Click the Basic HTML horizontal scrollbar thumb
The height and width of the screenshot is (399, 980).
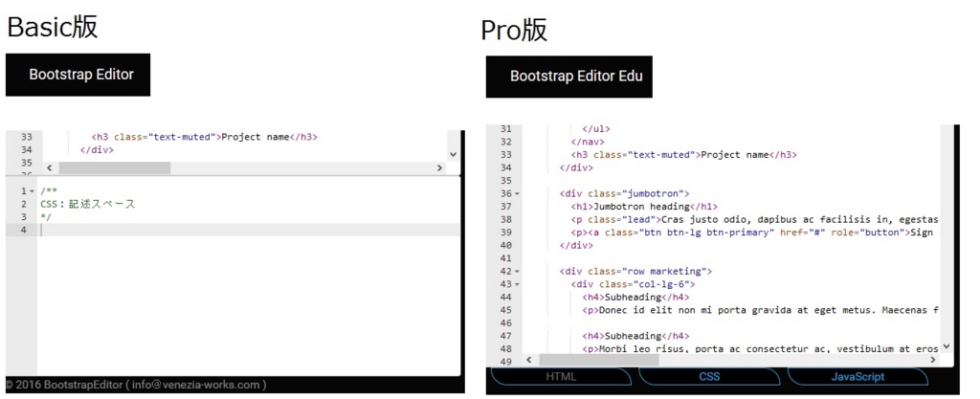(115, 168)
